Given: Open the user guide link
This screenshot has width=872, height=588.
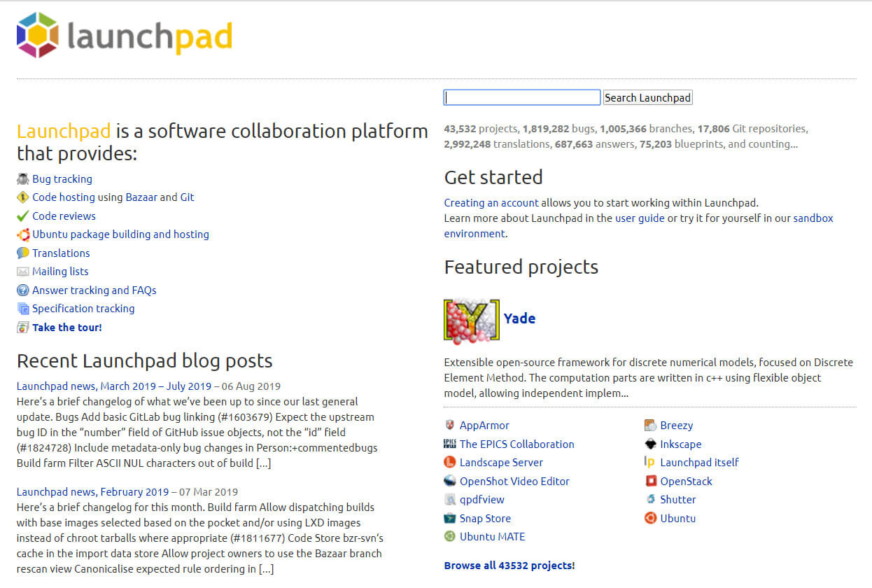Looking at the screenshot, I should point(640,218).
